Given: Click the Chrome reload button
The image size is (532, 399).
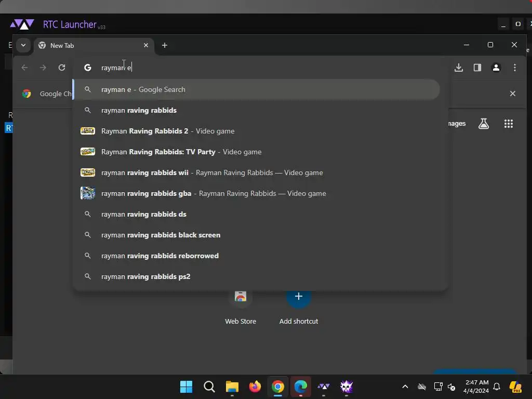Looking at the screenshot, I should coord(62,68).
